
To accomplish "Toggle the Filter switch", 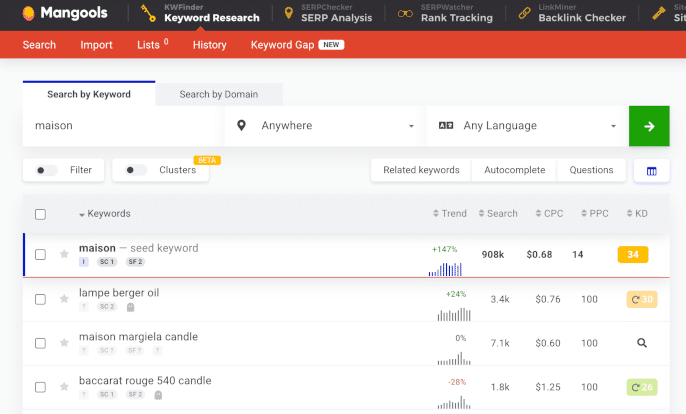I will pyautogui.click(x=46, y=170).
